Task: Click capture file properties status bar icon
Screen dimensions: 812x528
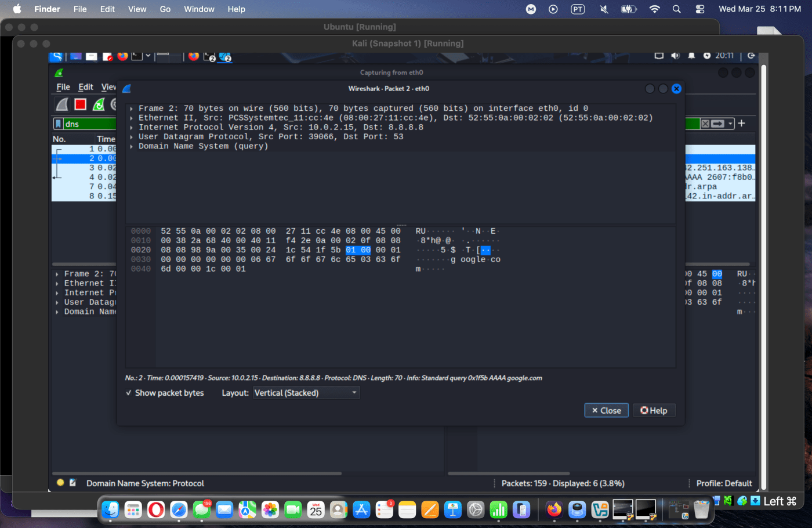Action: coord(73,483)
